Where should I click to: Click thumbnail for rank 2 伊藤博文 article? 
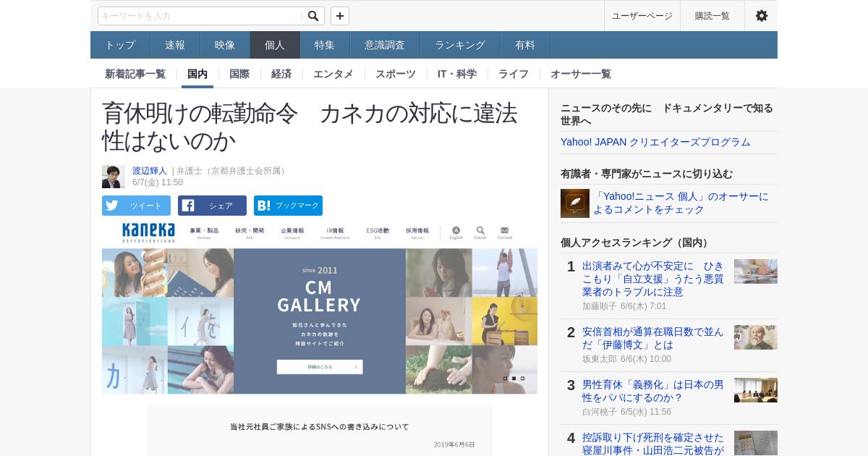756,337
